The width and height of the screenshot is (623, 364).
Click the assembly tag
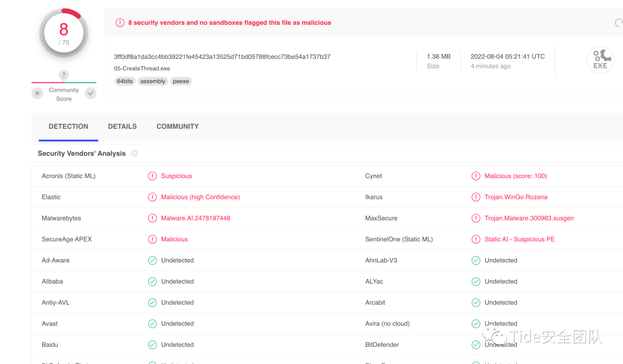click(153, 81)
